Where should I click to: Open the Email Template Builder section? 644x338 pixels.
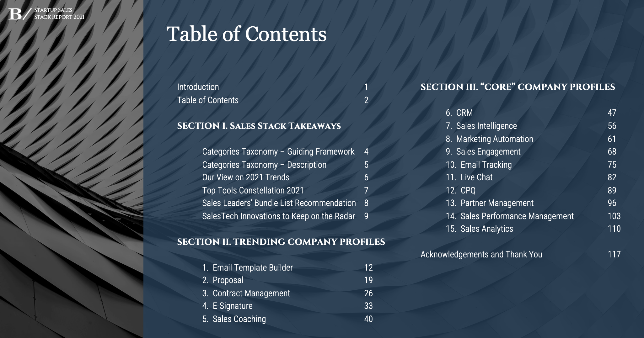click(252, 268)
